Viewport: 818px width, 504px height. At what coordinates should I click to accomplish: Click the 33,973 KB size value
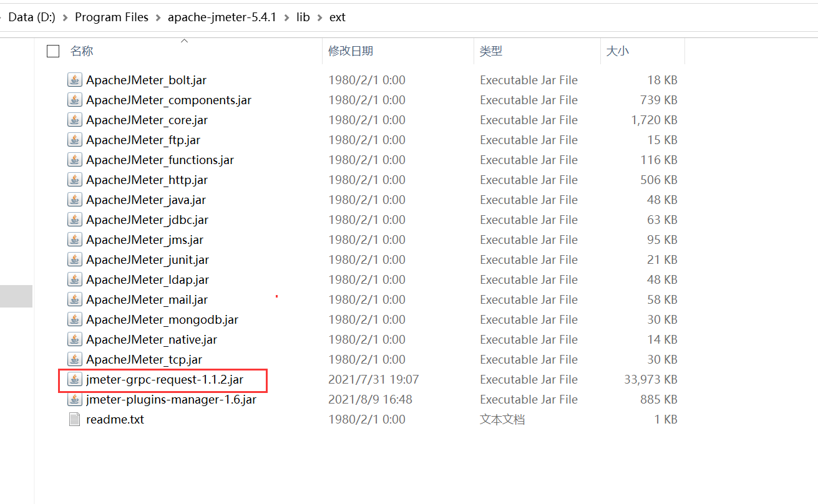tap(651, 379)
